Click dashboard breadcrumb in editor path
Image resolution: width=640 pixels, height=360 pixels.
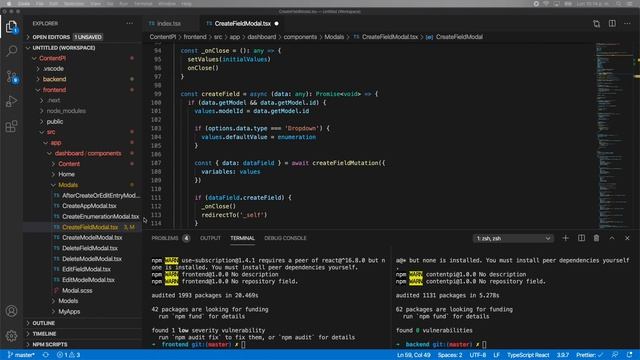(262, 37)
